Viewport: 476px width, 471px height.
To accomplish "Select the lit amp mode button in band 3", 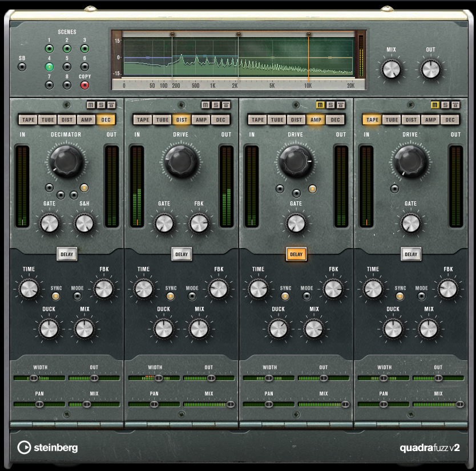I will point(312,189).
